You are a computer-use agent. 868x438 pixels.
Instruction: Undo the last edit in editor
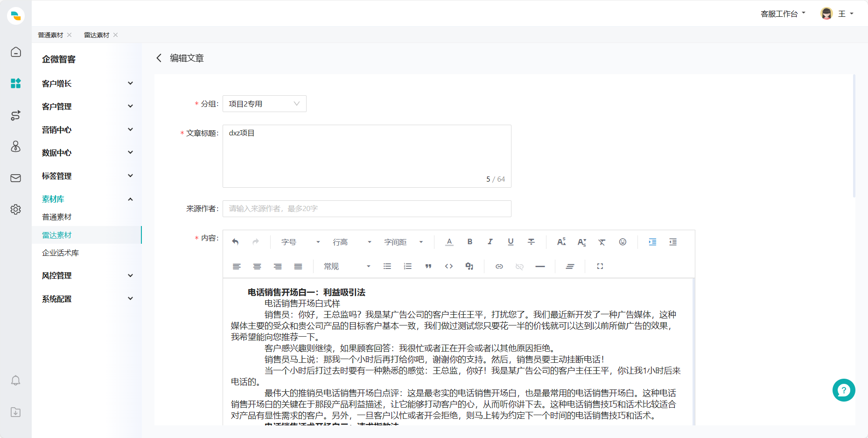(236, 242)
